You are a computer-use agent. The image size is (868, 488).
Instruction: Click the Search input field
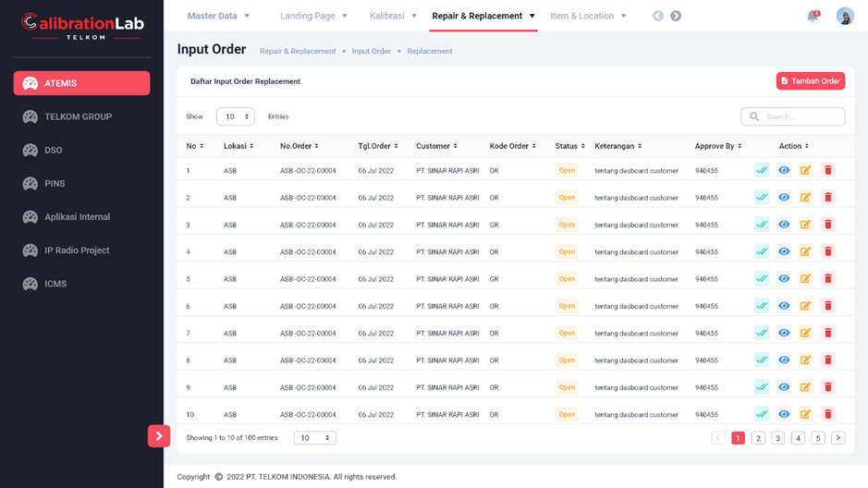pos(801,116)
